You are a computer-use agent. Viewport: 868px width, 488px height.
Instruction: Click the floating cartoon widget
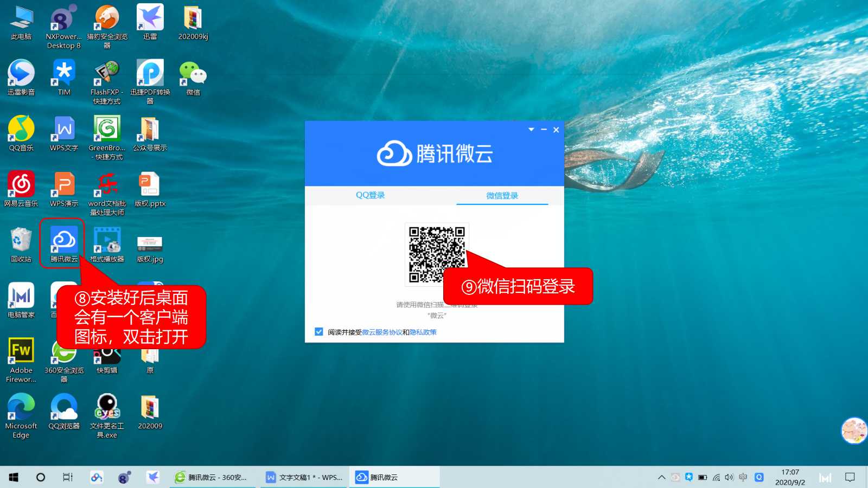click(x=854, y=431)
